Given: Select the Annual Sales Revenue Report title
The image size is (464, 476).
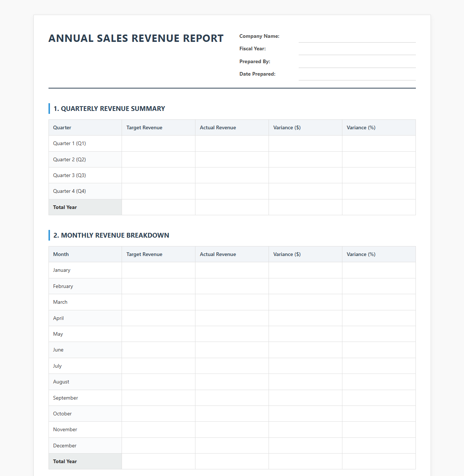Looking at the screenshot, I should pyautogui.click(x=136, y=38).
